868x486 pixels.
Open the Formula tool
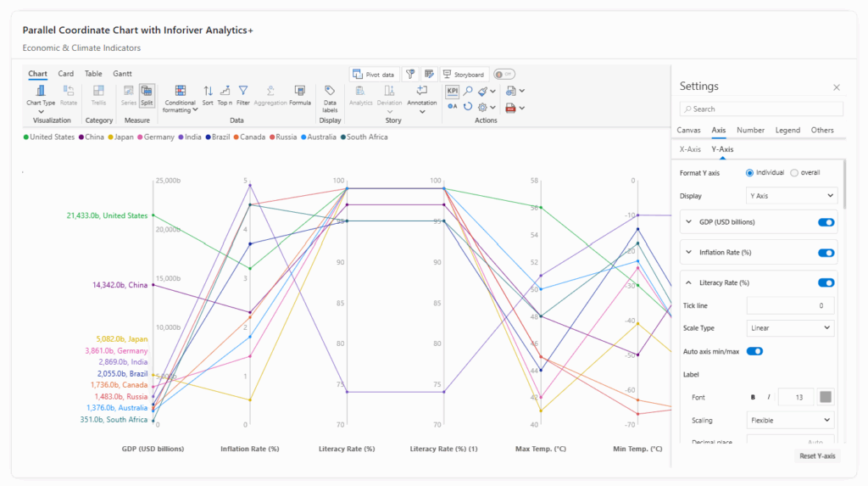tap(299, 95)
